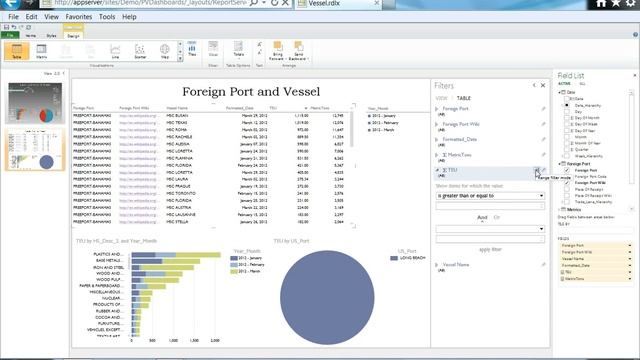Clear the Formatted_Date filter eraser icon
Screen dimensions: 640x360
543,140
